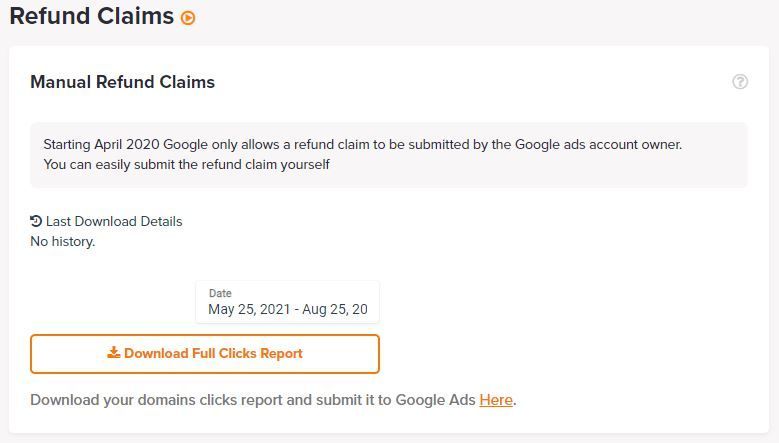
Task: Click the orange play icon beside Refund Claims
Action: pyautogui.click(x=188, y=18)
